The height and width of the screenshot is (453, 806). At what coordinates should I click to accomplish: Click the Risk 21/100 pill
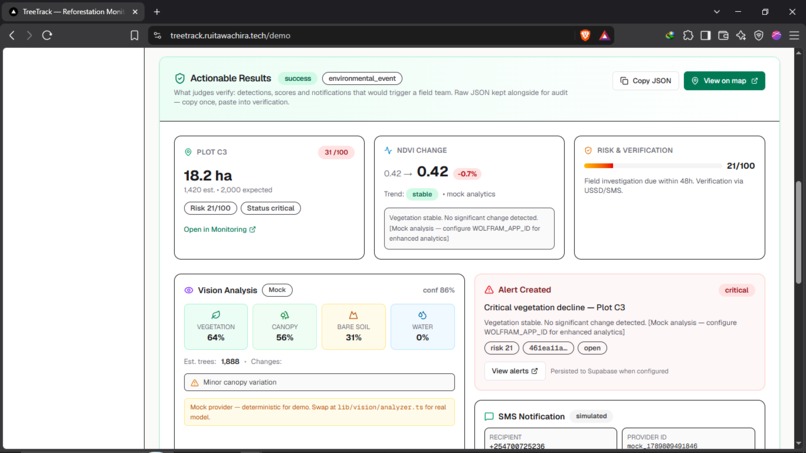click(x=210, y=208)
